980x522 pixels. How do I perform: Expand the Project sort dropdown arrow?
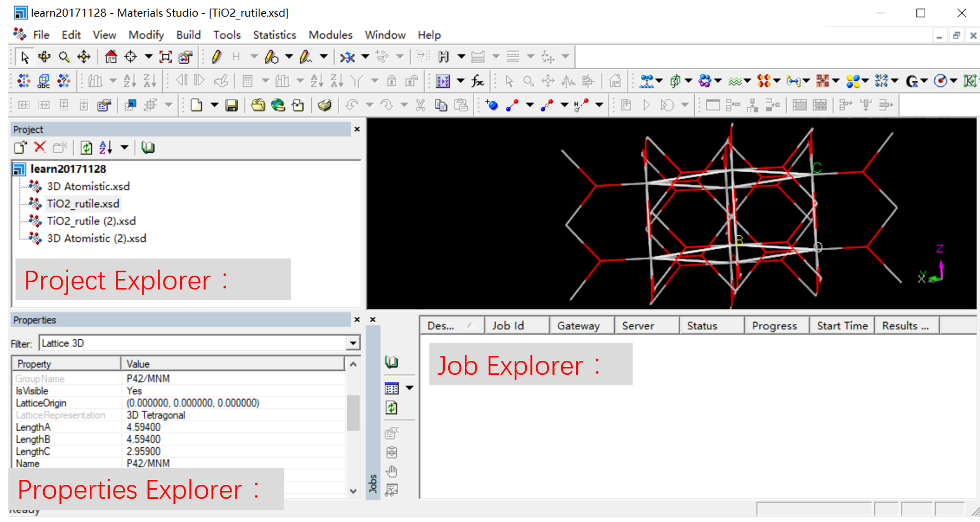coord(125,147)
